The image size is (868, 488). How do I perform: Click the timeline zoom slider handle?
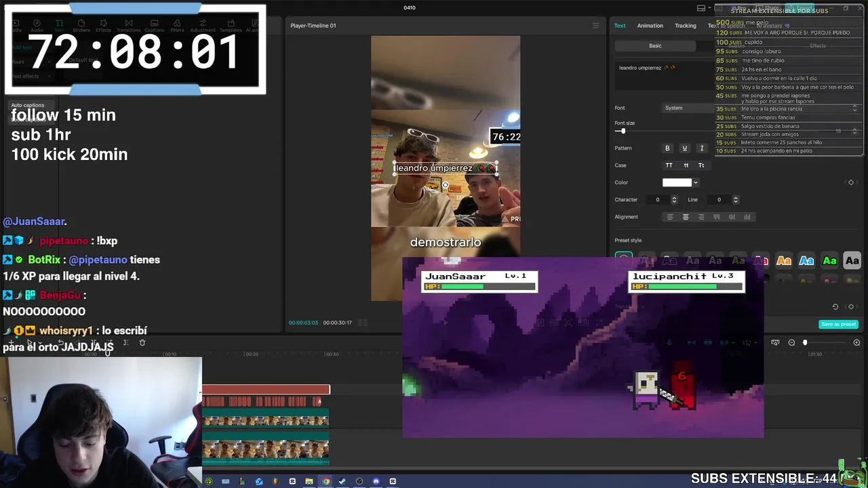805,343
